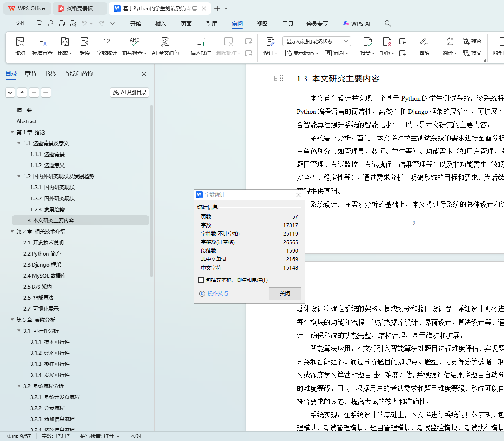Close the 字数统计 dialog with X
This screenshot has width=504, height=441.
298,195
